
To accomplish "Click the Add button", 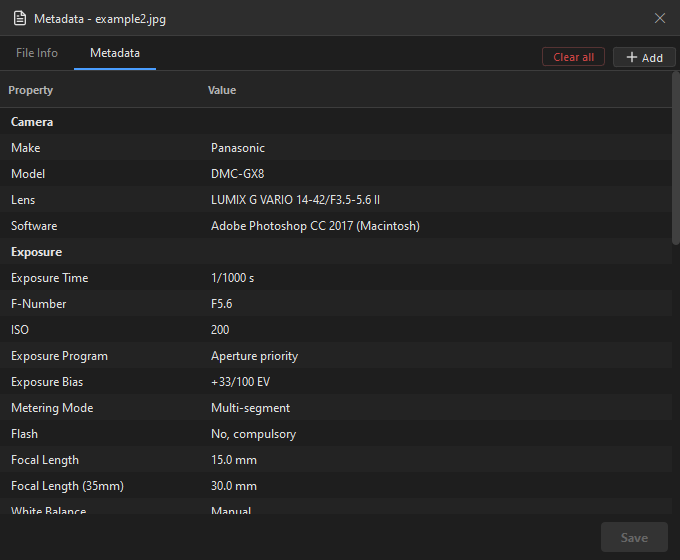I will point(644,57).
